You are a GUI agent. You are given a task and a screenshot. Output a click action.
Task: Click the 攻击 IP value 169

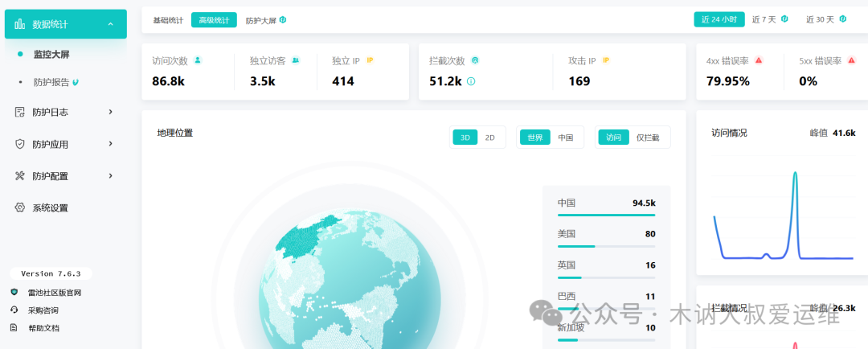click(579, 81)
